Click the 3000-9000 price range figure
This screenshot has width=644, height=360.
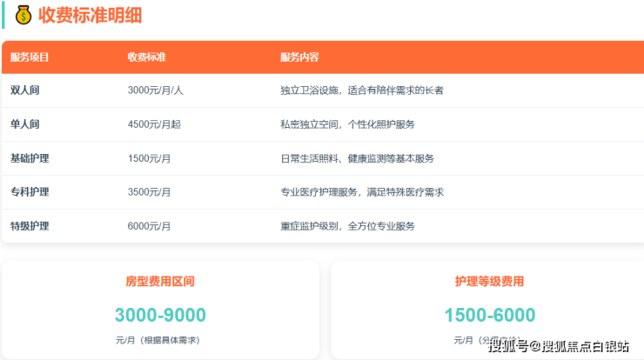(x=160, y=315)
